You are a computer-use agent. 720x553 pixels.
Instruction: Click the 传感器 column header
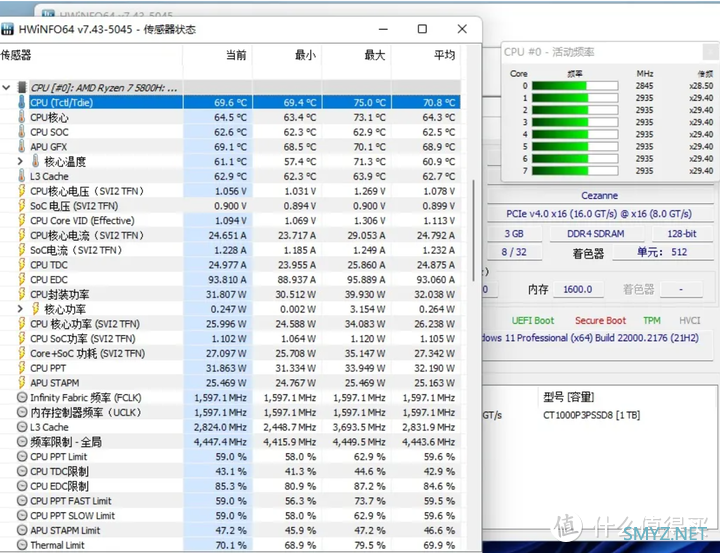tap(16, 56)
